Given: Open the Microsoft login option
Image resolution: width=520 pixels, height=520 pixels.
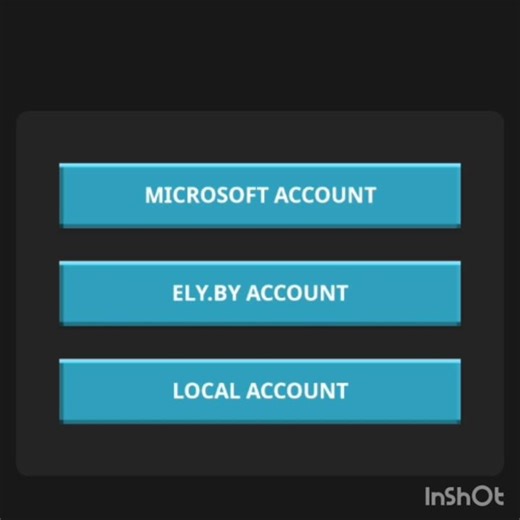Looking at the screenshot, I should pos(260,196).
